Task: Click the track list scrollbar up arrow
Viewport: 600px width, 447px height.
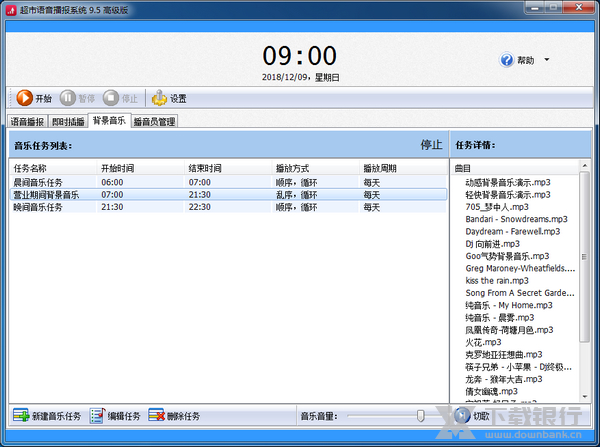Action: [x=585, y=166]
